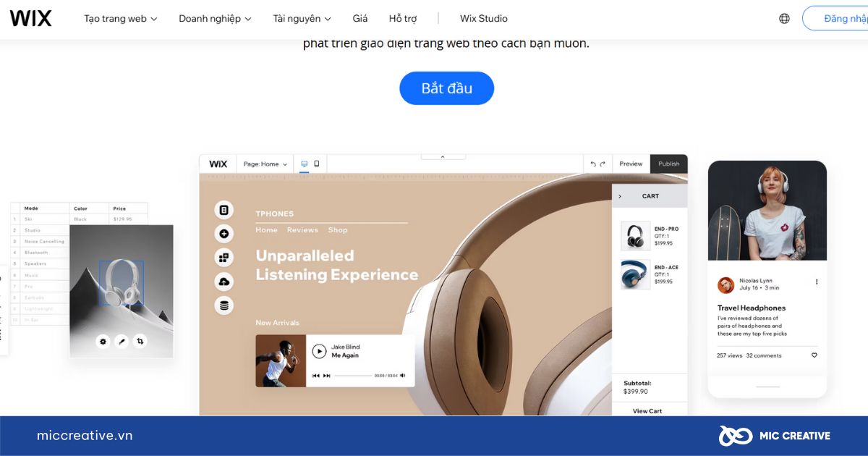Click the audio progress bar
868x456 pixels.
(353, 376)
